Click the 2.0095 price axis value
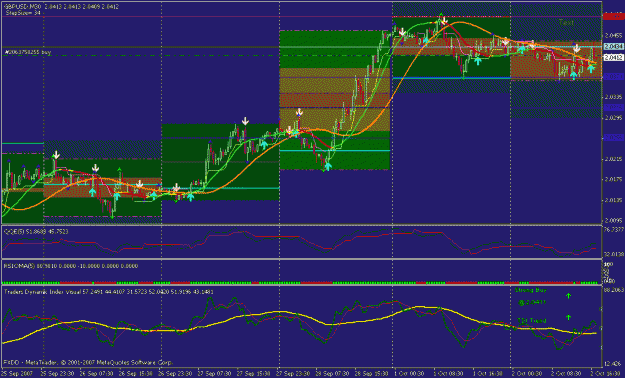This screenshot has width=625, height=378. point(614,220)
